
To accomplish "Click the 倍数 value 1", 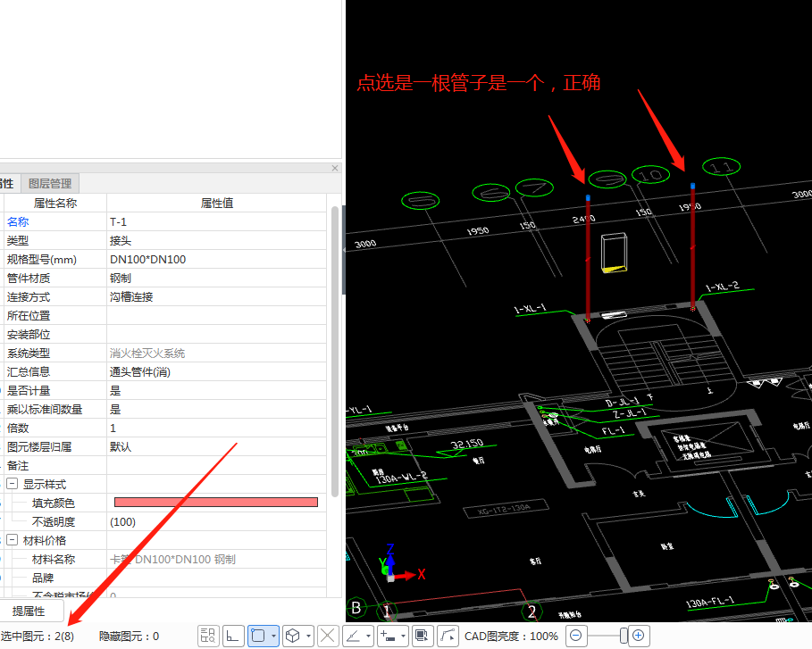I will pos(216,428).
